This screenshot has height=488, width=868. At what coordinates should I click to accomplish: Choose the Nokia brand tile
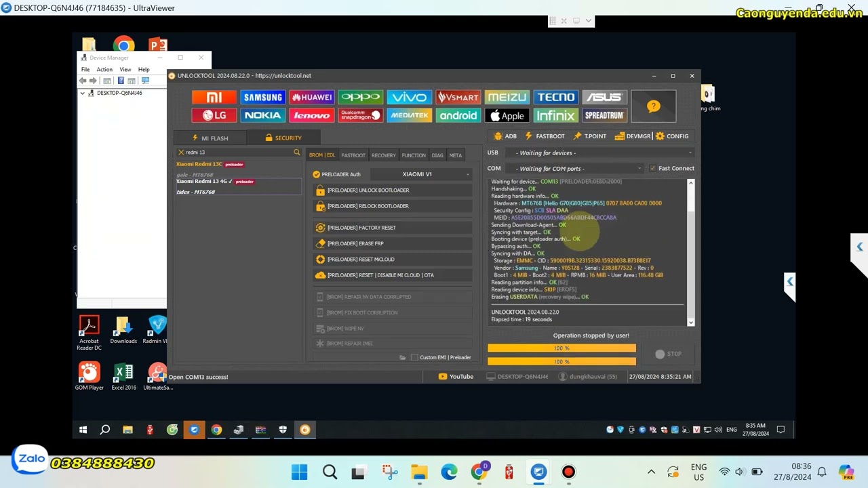[x=262, y=115]
